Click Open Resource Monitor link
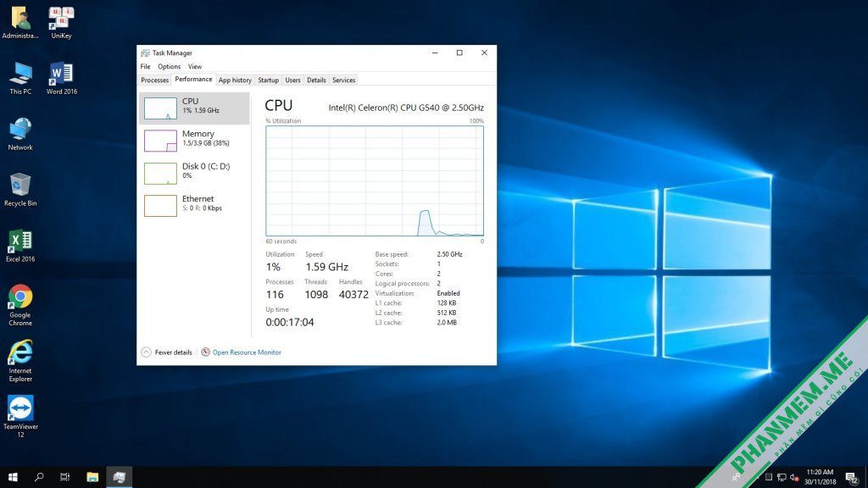 247,352
